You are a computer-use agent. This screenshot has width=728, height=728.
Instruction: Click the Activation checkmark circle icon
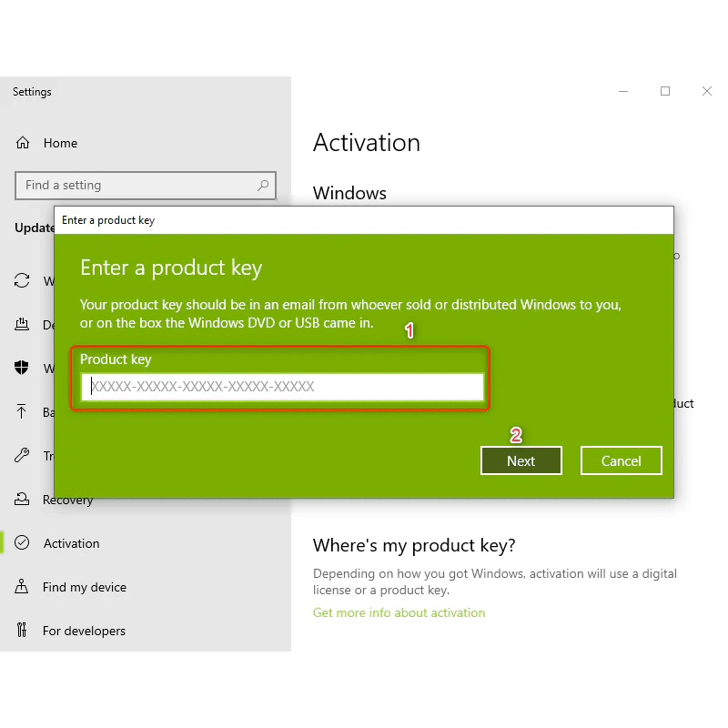point(23,543)
